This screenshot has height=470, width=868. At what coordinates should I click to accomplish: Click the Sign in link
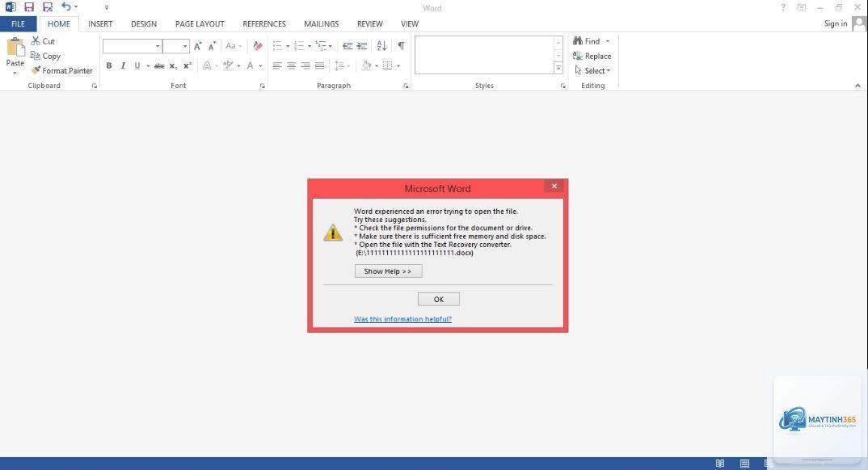click(x=836, y=23)
